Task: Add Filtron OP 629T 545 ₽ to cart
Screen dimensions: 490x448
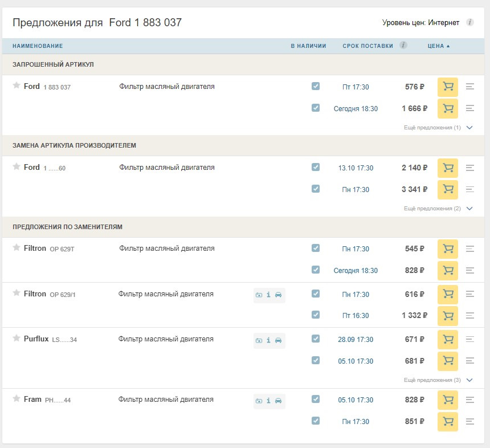Action: pyautogui.click(x=447, y=249)
